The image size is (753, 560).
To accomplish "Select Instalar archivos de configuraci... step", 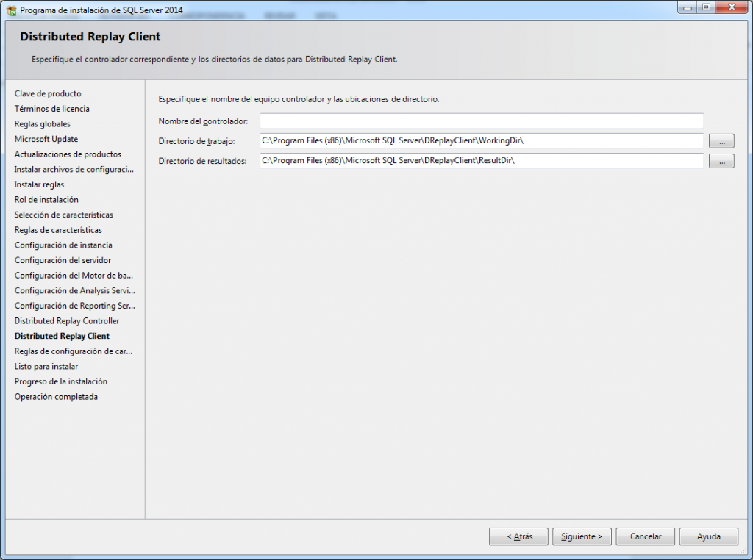I will click(x=74, y=169).
